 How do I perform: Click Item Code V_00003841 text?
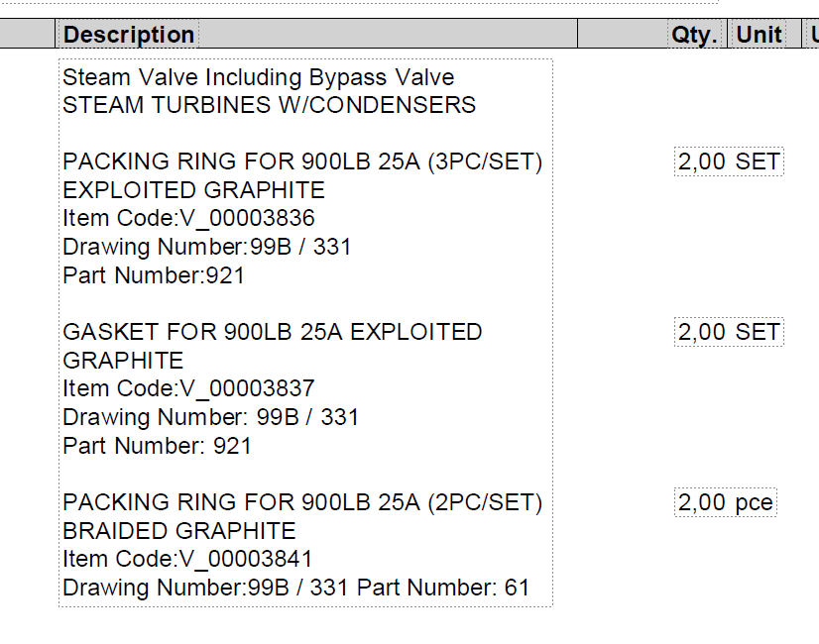coord(188,559)
